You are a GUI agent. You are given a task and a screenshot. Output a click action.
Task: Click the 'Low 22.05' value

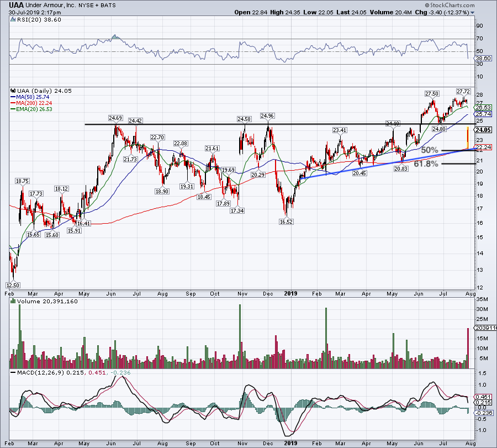coord(318,12)
